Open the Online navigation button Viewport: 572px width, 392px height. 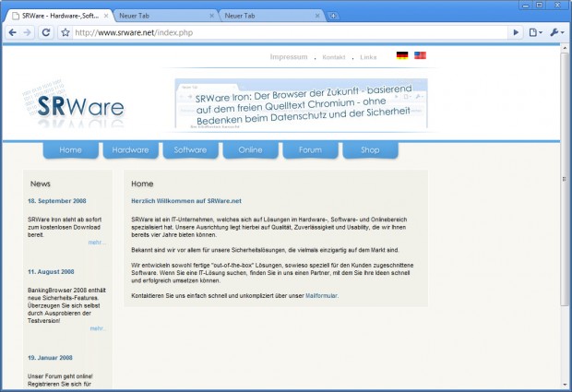250,150
